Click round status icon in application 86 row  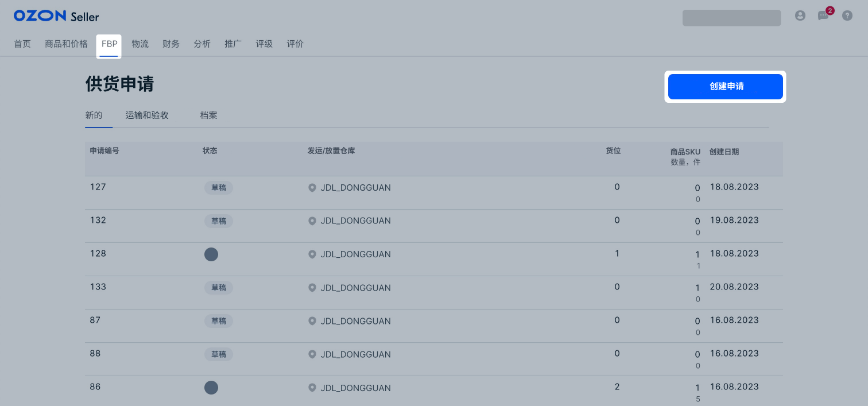[211, 388]
